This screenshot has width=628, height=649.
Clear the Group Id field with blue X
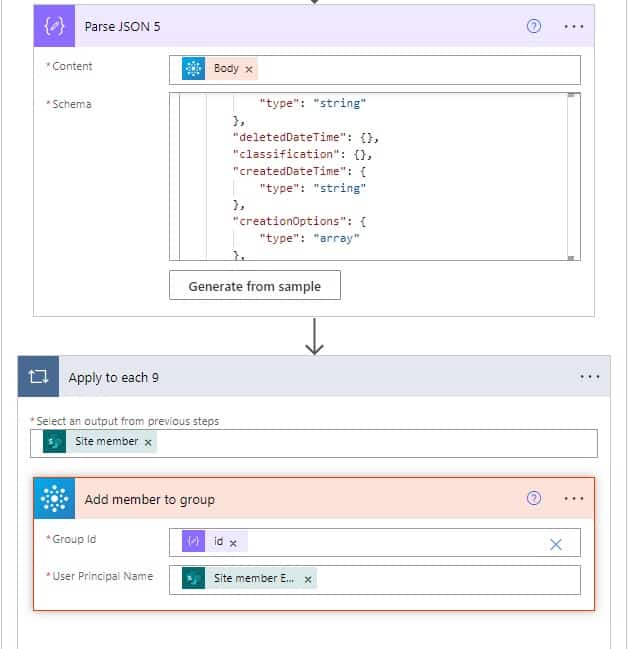pos(556,544)
